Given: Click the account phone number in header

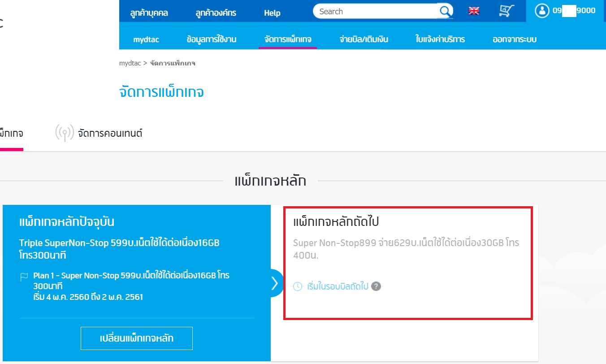Looking at the screenshot, I should tap(574, 11).
